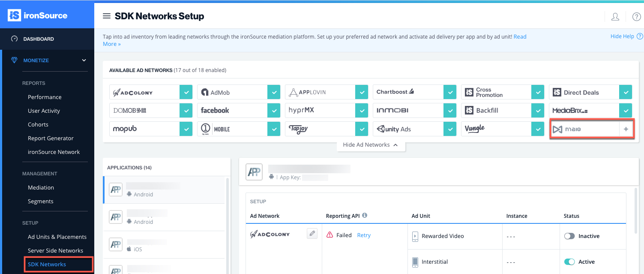Open ironSource Network page
Image resolution: width=644 pixels, height=274 pixels.
(54, 152)
